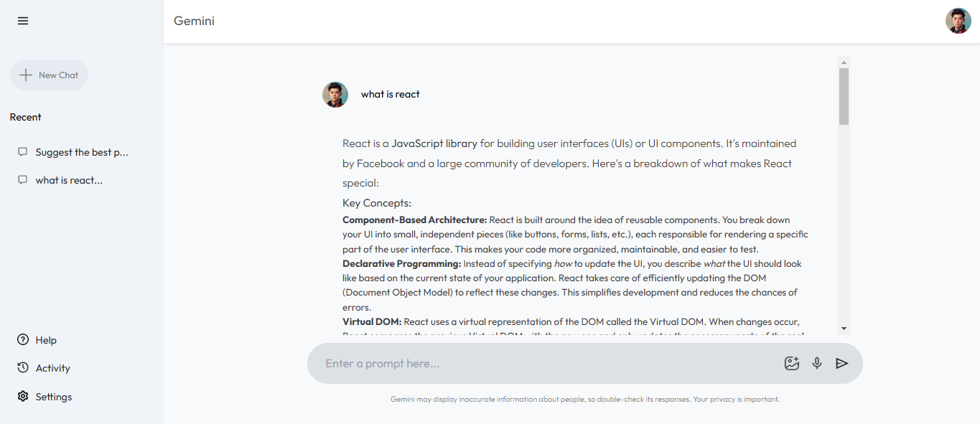Click the user avatar beside "what is react"
This screenshot has height=424, width=980.
(335, 95)
